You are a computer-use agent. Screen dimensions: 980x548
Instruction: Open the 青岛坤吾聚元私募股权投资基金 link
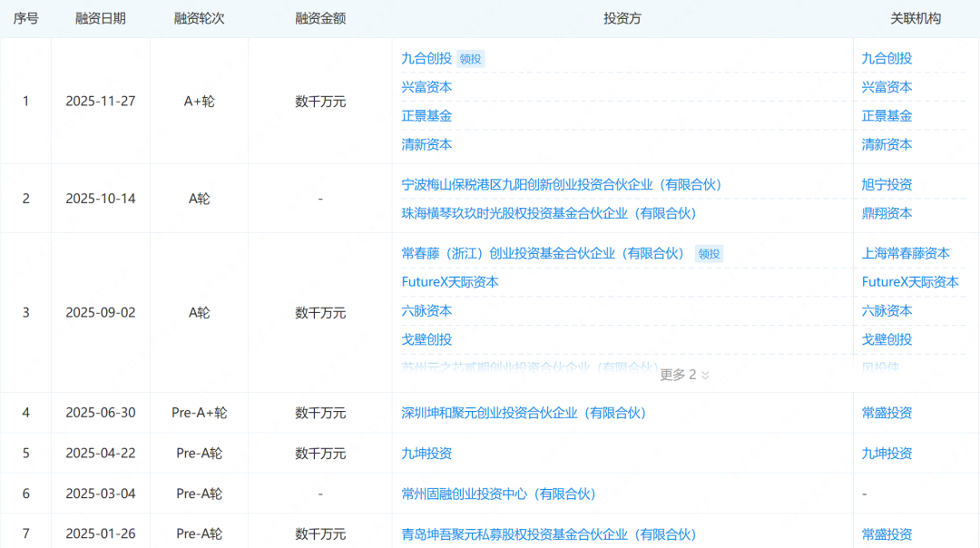pos(548,534)
